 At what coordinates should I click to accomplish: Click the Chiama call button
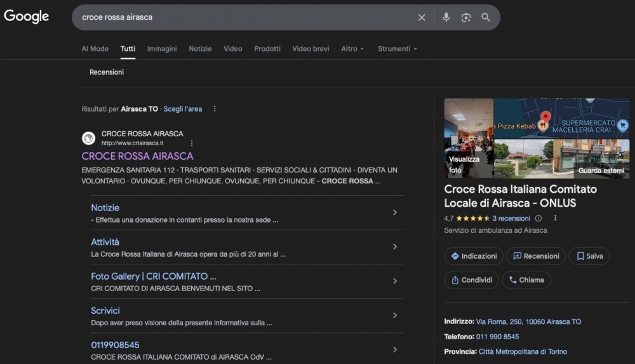tap(526, 280)
